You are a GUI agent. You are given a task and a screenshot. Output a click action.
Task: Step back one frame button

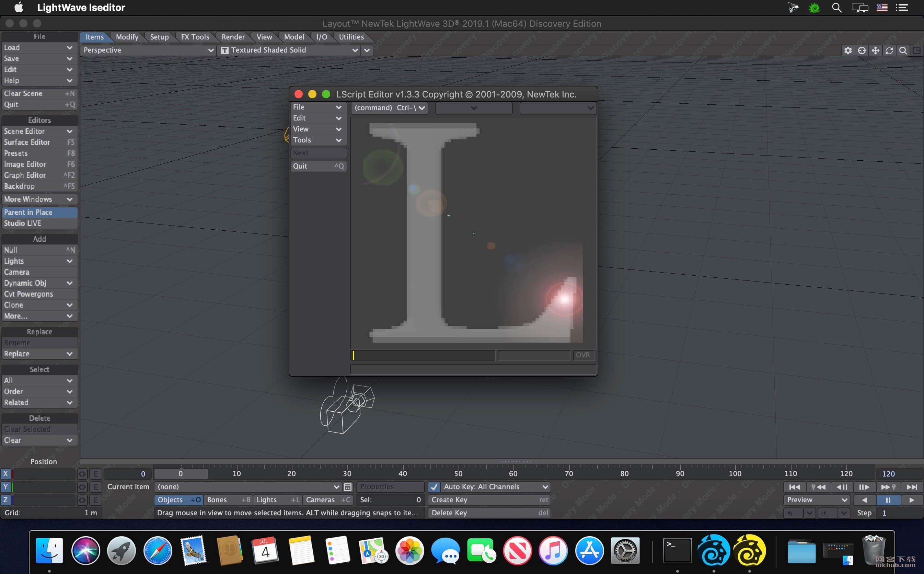842,487
